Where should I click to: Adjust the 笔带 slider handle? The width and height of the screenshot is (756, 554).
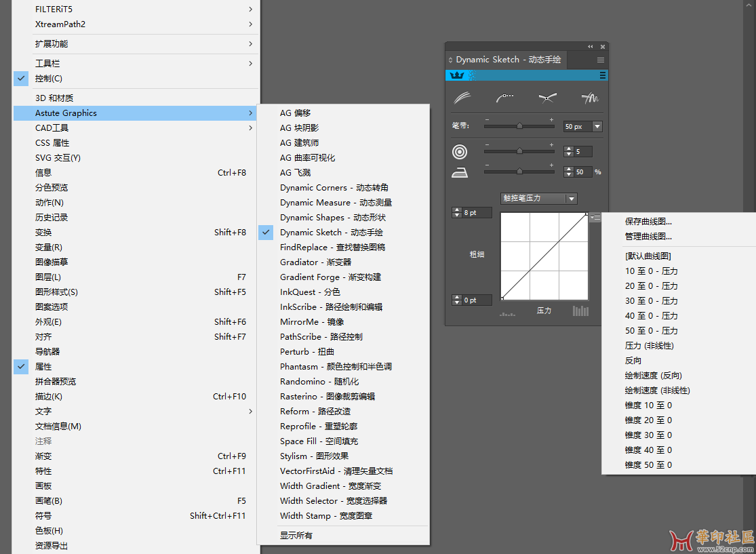click(x=519, y=126)
